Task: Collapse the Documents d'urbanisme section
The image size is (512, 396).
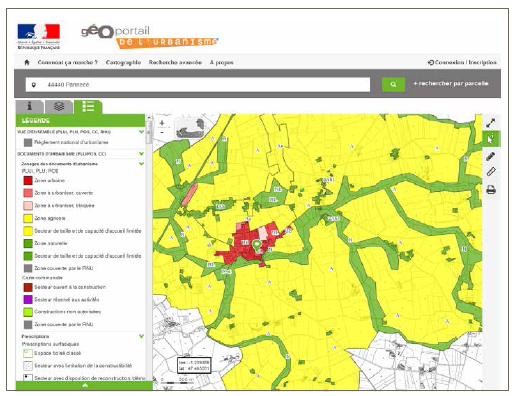Action: (x=141, y=154)
